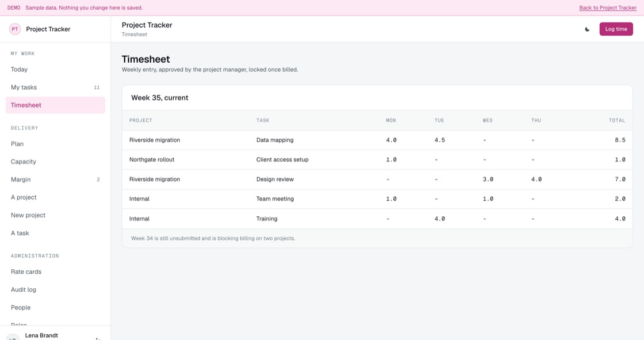
Task: Click the 8.5 total for Data mapping
Action: click(620, 140)
